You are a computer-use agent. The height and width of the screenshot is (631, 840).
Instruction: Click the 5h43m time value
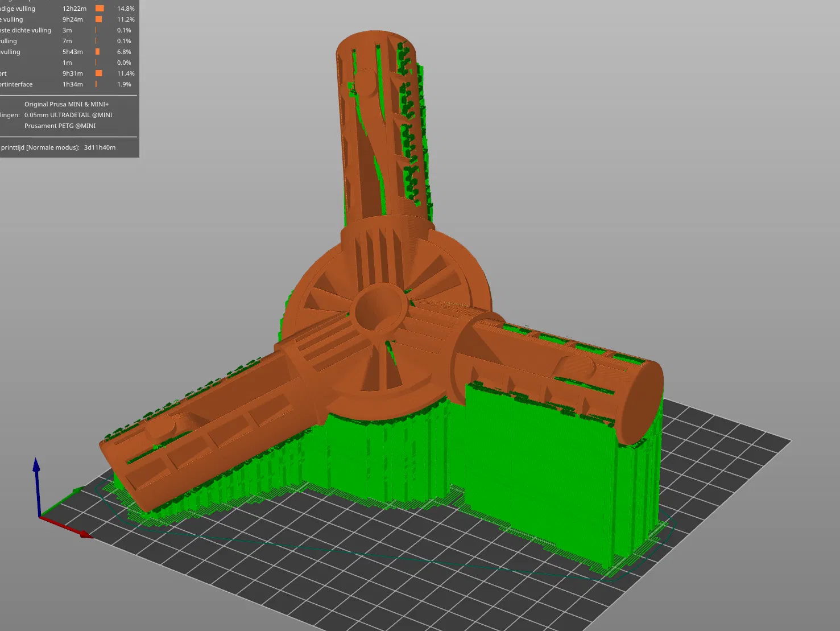pos(73,52)
